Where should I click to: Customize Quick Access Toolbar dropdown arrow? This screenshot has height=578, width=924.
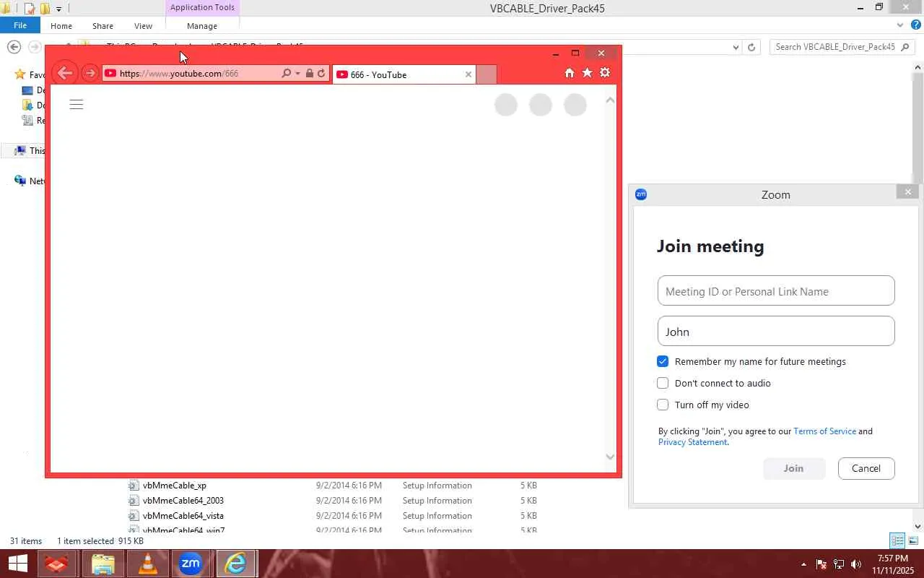[x=58, y=9]
